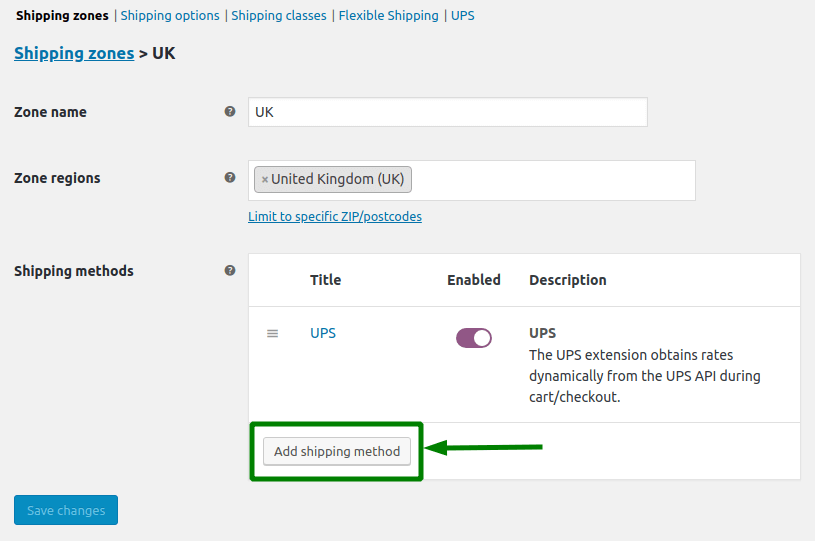Viewport: 815px width, 541px height.
Task: Click the Title column header
Action: tap(325, 280)
